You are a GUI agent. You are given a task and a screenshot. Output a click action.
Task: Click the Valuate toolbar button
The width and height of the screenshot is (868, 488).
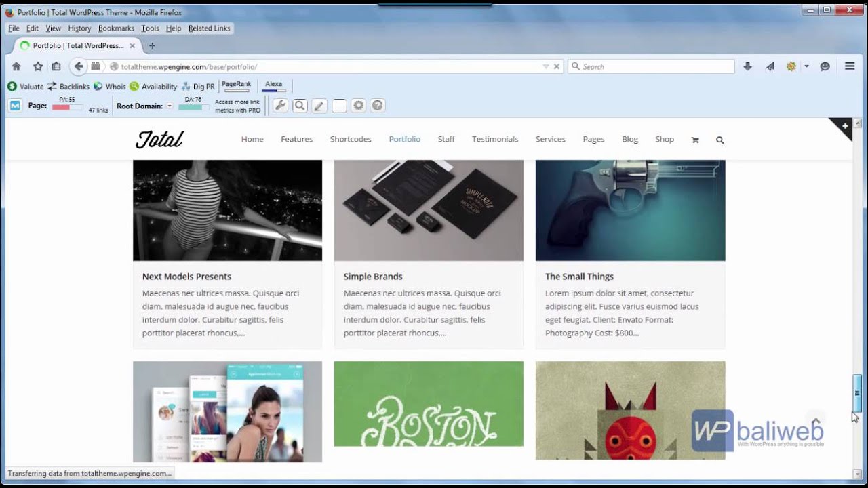pyautogui.click(x=26, y=87)
